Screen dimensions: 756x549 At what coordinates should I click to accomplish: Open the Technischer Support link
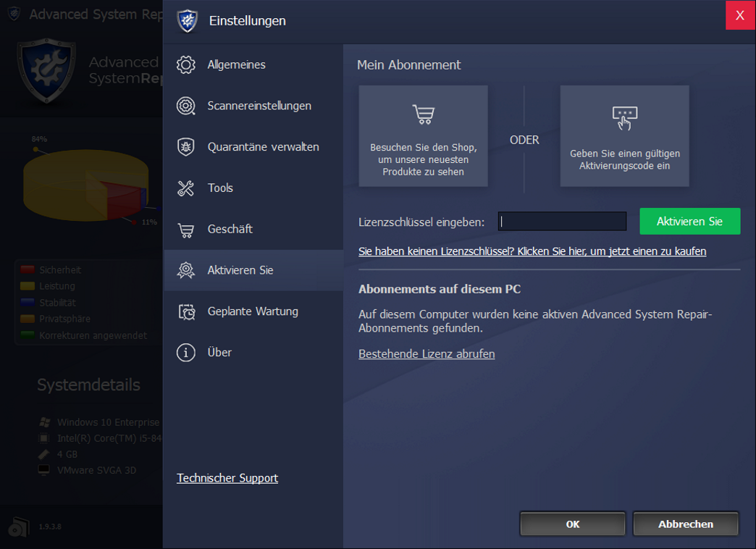(x=227, y=478)
